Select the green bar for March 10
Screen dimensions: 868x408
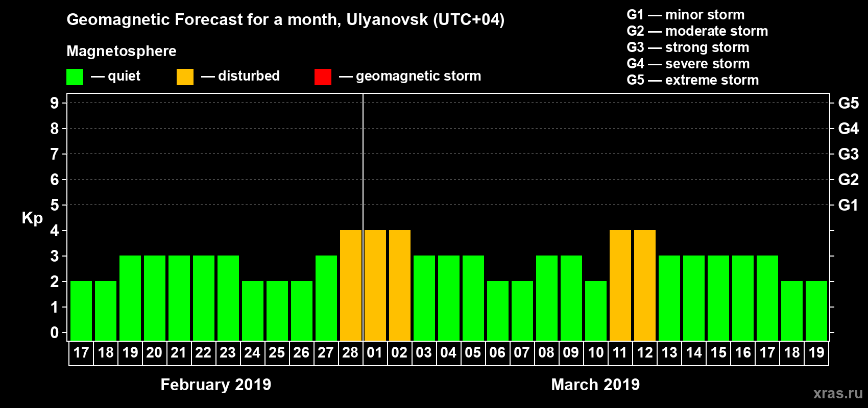pos(596,311)
